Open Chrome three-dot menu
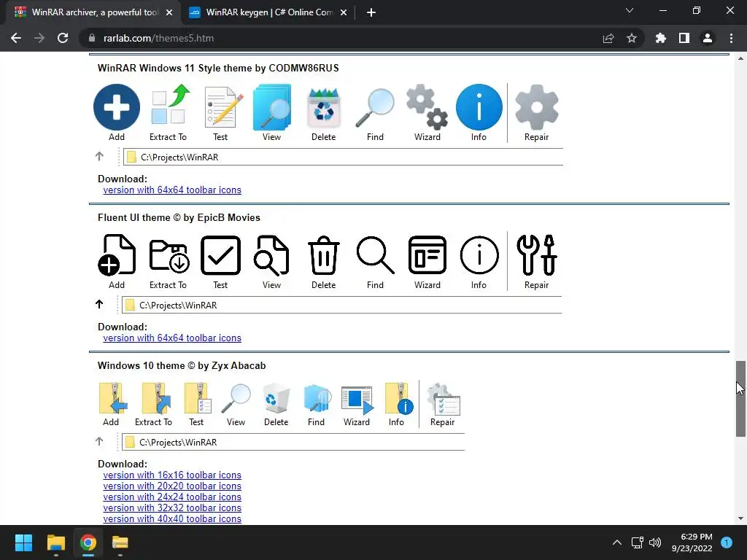 pyautogui.click(x=731, y=38)
